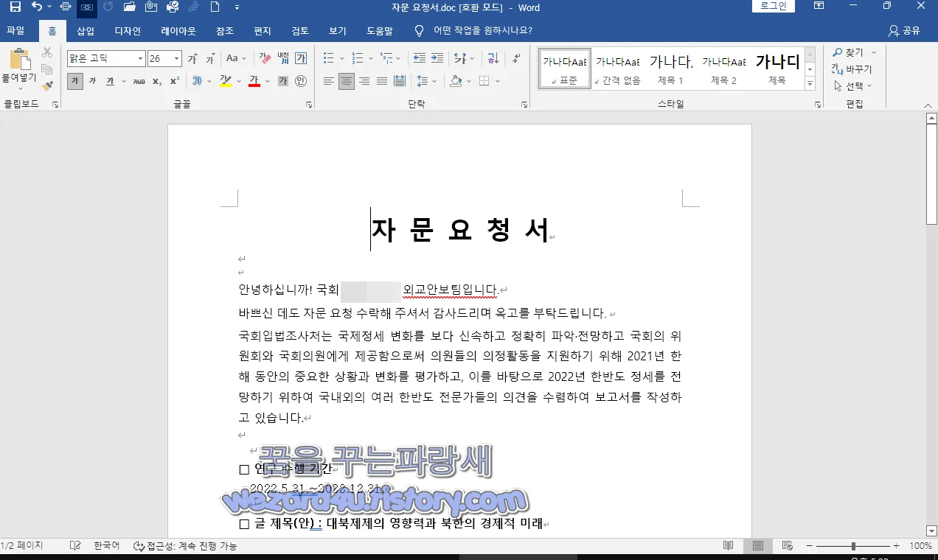Click the increase indent icon
This screenshot has height=560, width=938.
(437, 59)
